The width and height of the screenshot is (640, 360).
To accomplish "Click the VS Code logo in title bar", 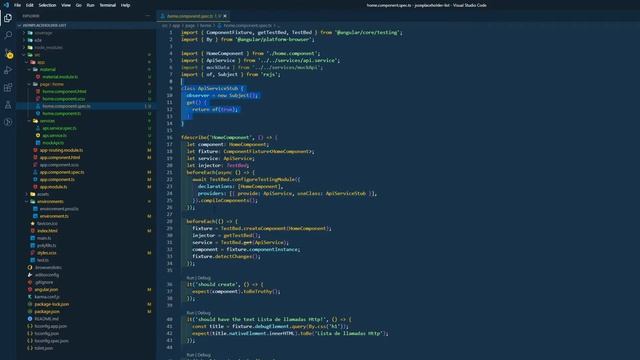I will click(6, 5).
